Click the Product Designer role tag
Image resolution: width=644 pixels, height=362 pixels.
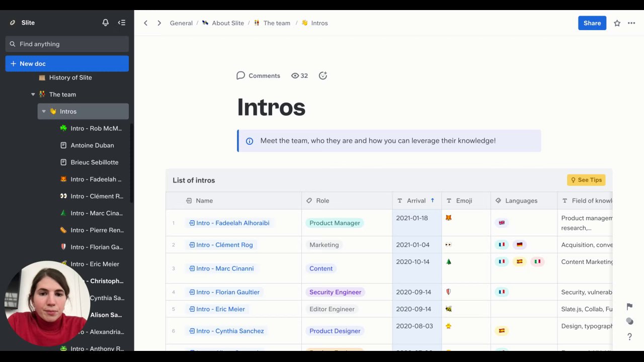[335, 331]
